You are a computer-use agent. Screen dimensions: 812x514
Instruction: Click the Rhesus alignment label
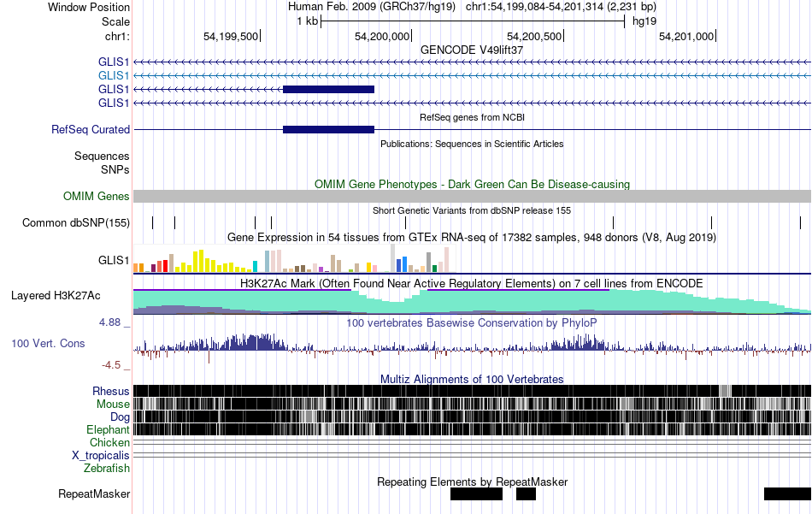tap(111, 391)
